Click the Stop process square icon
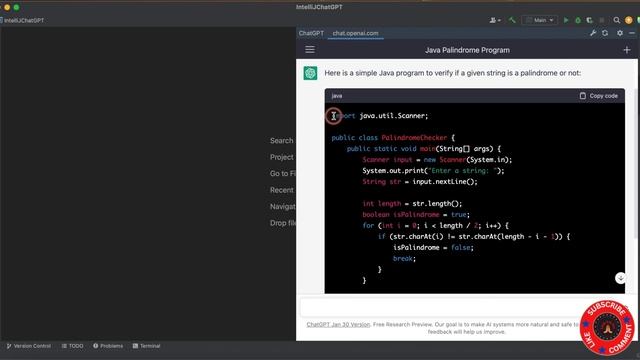The width and height of the screenshot is (640, 360). click(602, 20)
